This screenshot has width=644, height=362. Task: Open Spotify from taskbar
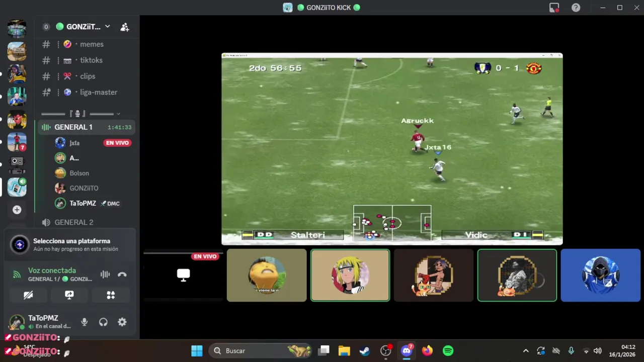(448, 351)
